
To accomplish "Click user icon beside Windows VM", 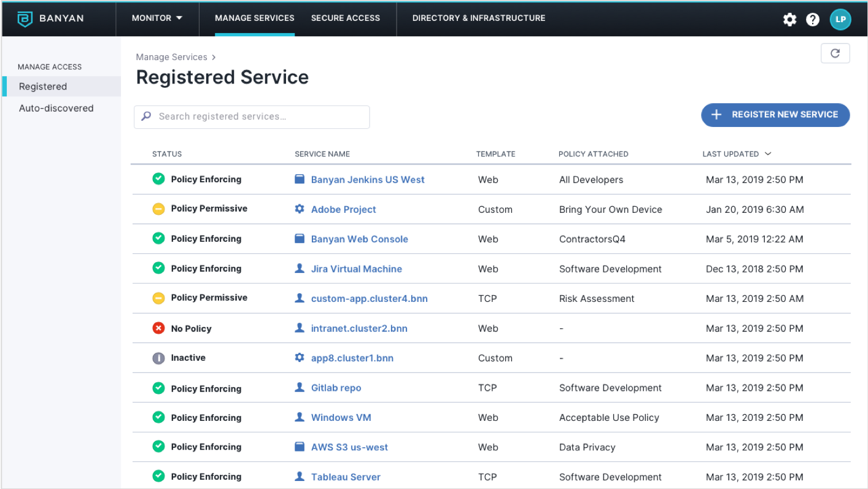I will tap(300, 417).
